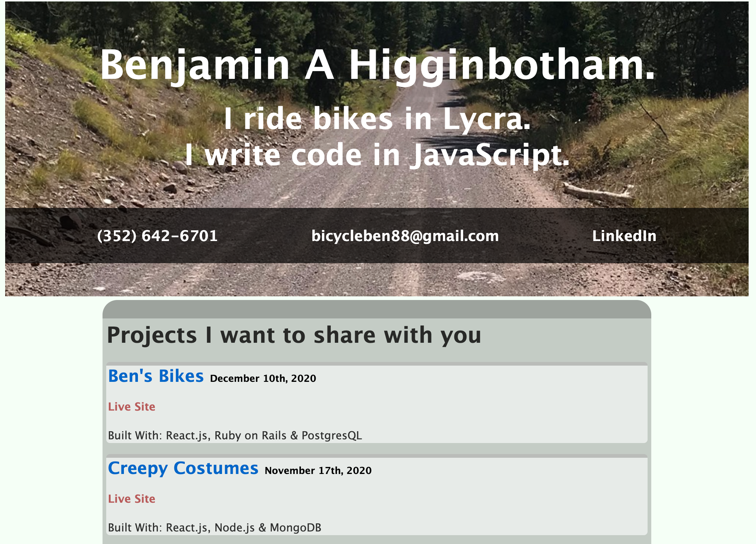Viewport: 756px width, 544px height.
Task: Click the Node.js & MongoDB tech stack text
Action: [x=267, y=528]
